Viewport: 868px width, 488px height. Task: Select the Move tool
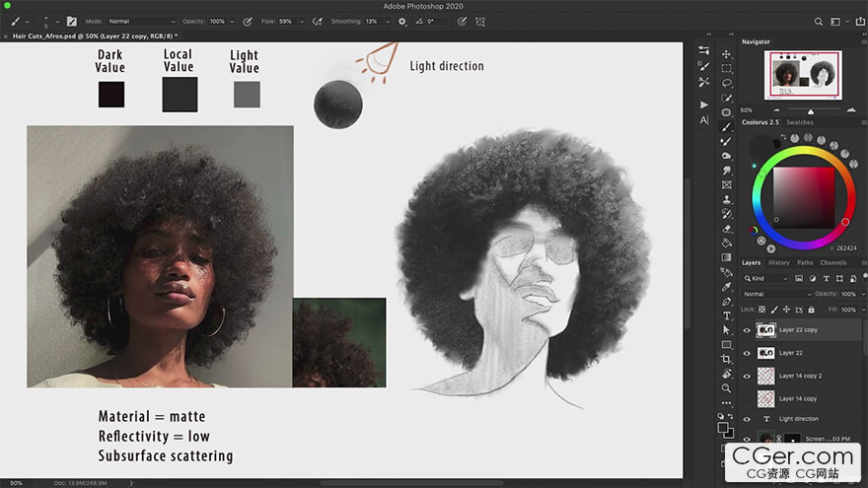[726, 54]
